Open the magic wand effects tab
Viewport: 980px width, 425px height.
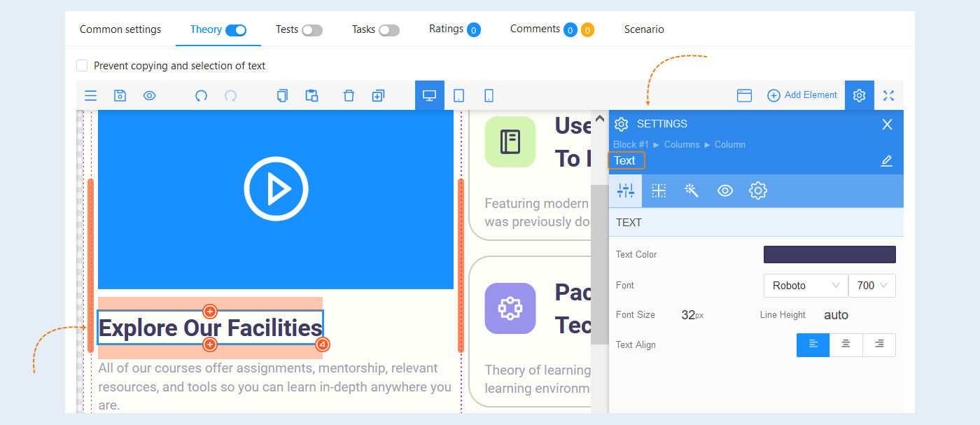click(x=692, y=190)
